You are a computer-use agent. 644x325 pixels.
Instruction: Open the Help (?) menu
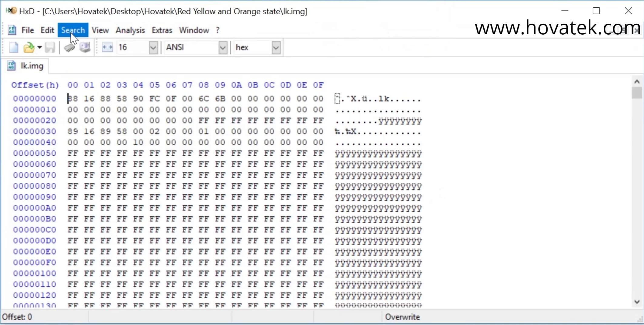(218, 30)
